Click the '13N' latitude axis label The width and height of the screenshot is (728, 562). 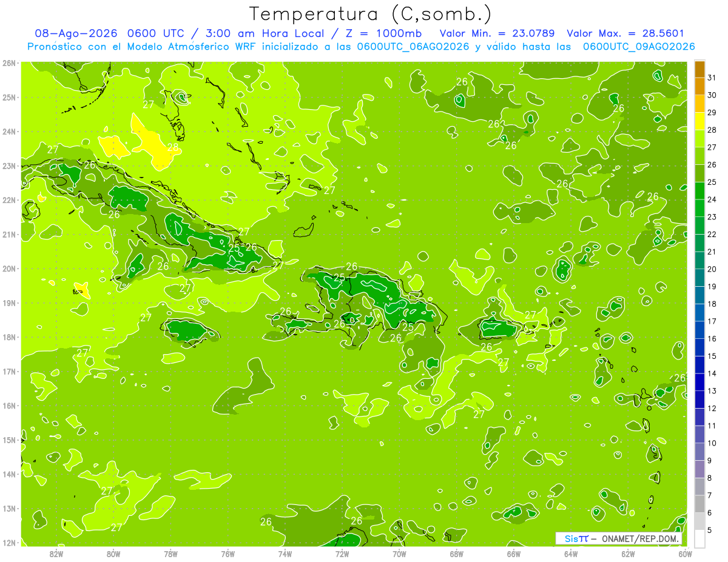coord(9,509)
